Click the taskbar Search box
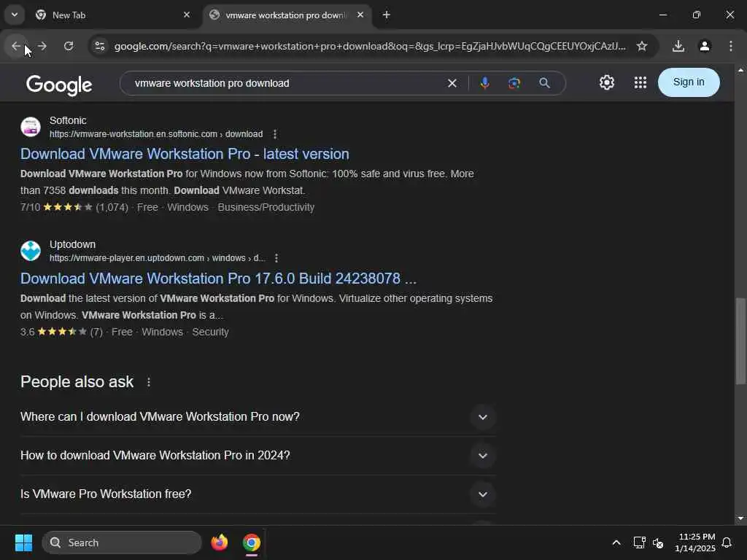This screenshot has width=747, height=560. click(x=122, y=542)
